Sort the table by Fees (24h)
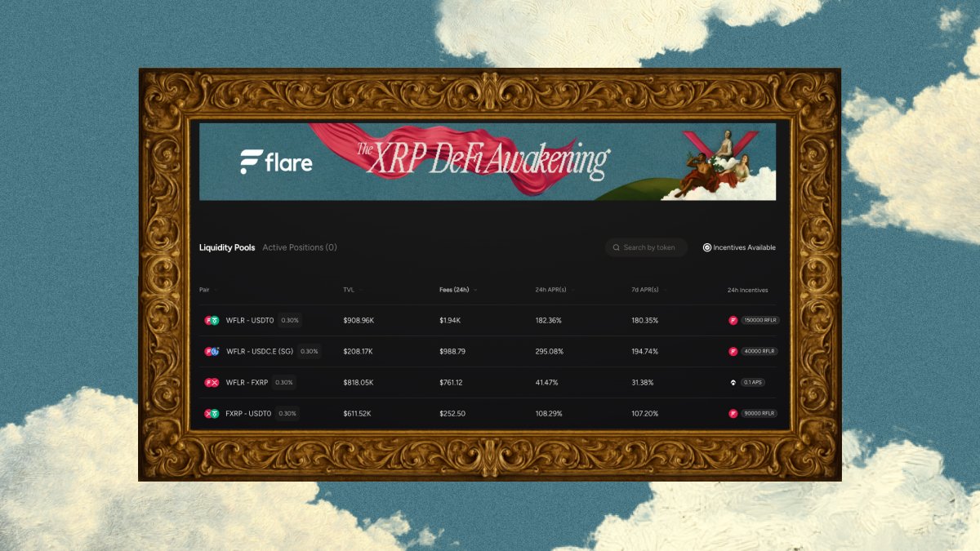Screen dimensions: 980x551 pos(458,290)
